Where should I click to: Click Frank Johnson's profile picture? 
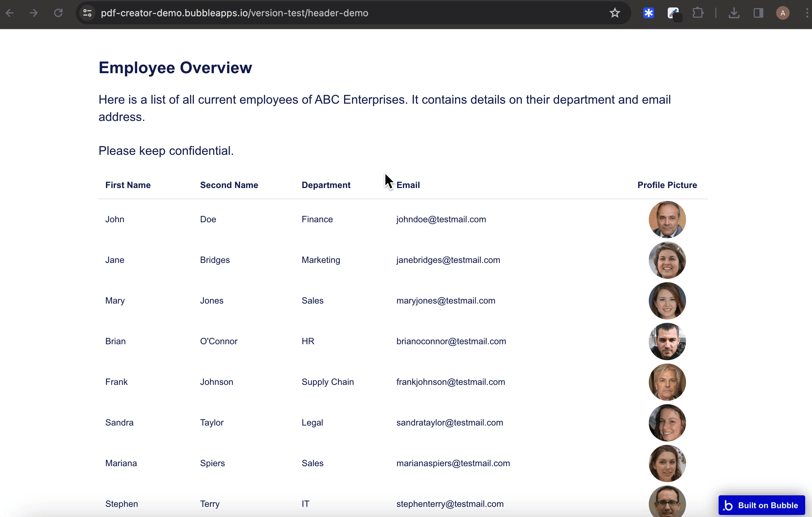(x=667, y=382)
